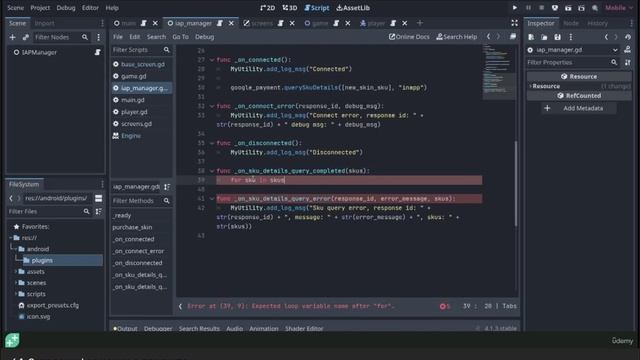The image size is (640, 360).
Task: Open the Debugger bottom panel
Action: coord(158,329)
